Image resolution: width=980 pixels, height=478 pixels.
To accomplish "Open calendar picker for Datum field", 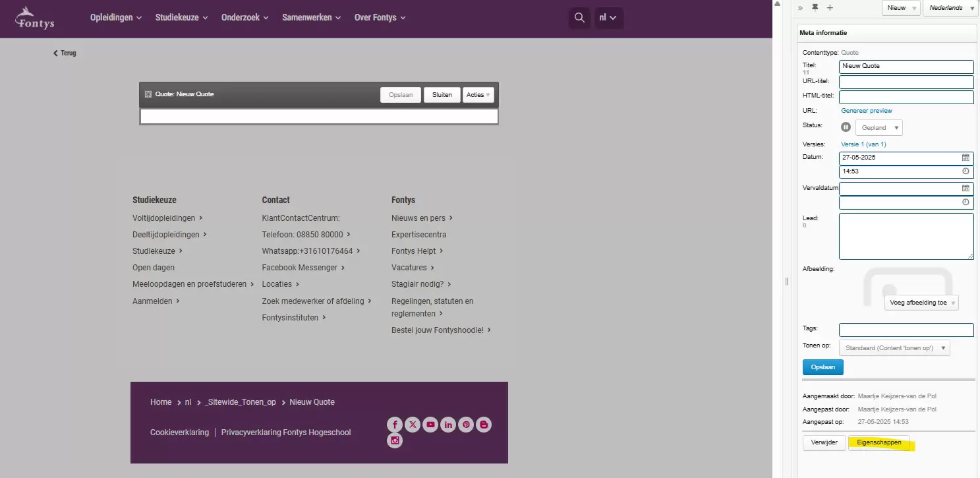I will coord(966,158).
